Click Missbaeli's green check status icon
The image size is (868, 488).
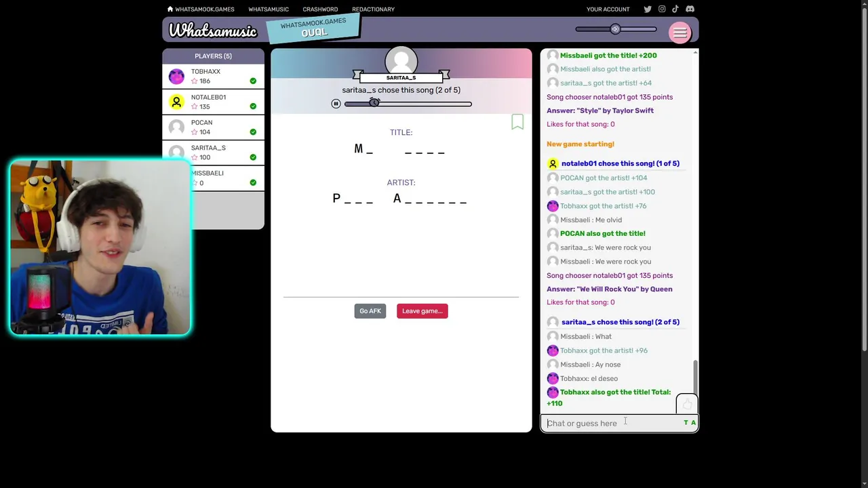point(253,183)
